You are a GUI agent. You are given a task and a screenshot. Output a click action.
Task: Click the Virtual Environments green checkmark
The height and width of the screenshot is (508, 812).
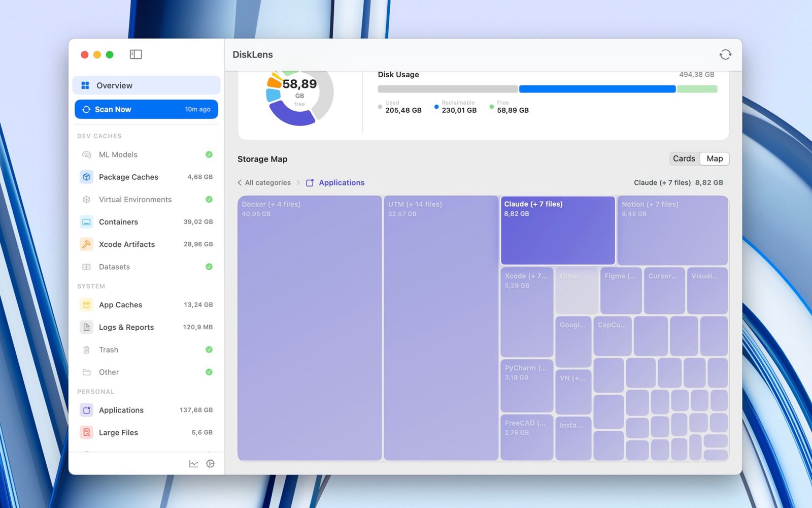pos(209,199)
